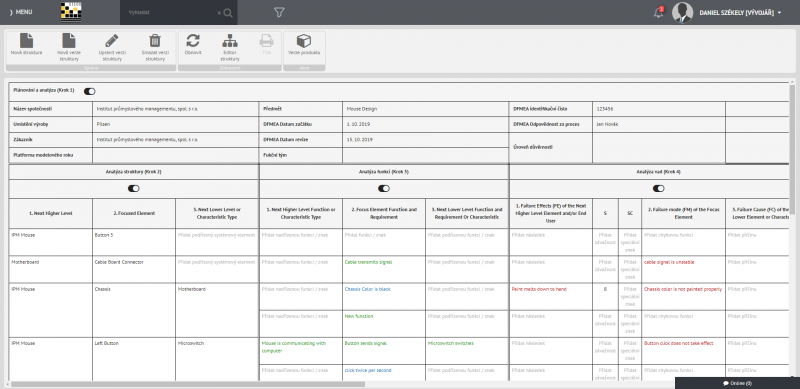Open 'cable signal is unstable' failure
This screenshot has width=800, height=389.
[669, 262]
